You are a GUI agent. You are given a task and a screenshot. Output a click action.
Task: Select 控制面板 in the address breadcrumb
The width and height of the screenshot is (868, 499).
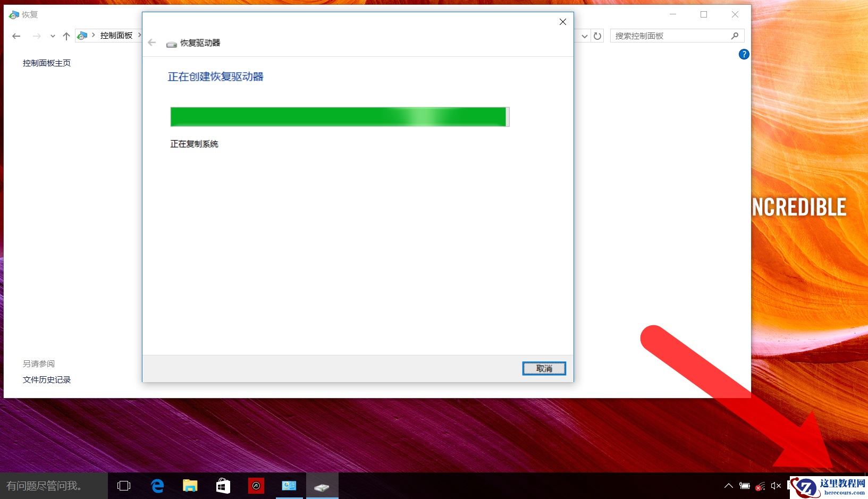tap(116, 35)
